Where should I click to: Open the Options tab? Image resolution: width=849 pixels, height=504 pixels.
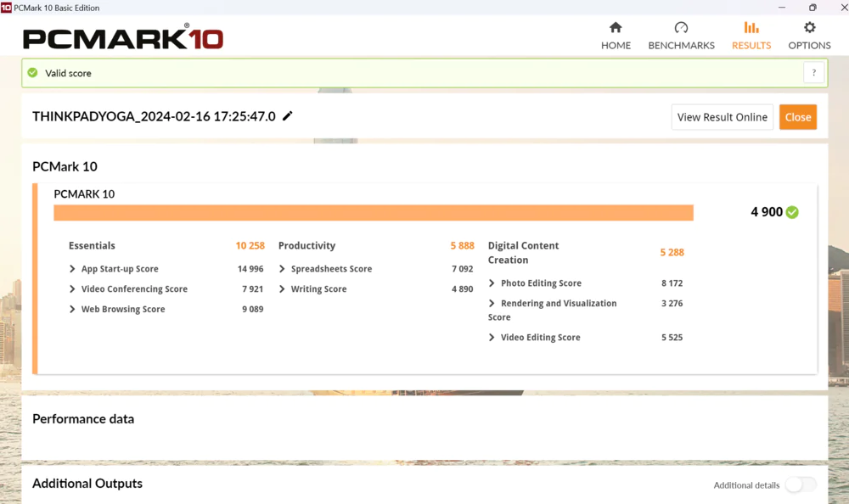tap(809, 36)
